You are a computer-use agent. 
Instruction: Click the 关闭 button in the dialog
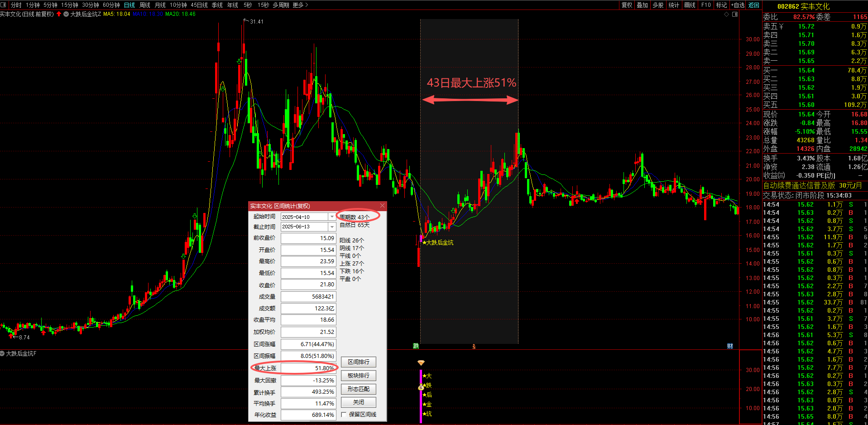[x=358, y=402]
